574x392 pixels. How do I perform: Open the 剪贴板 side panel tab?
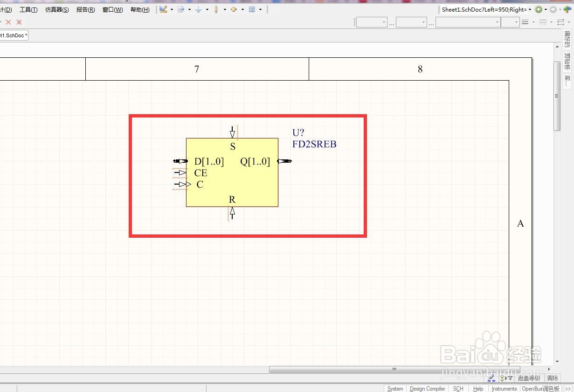click(567, 61)
